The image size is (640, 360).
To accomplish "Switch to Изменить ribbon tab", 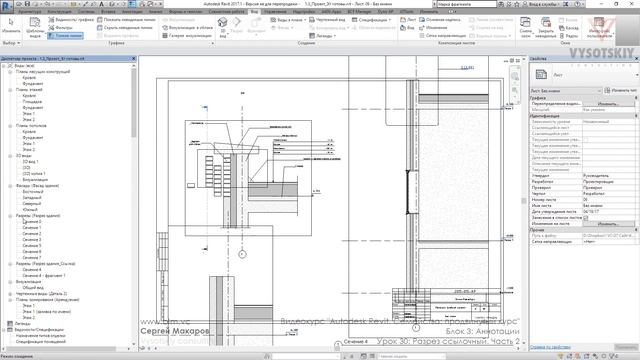I will (429, 12).
